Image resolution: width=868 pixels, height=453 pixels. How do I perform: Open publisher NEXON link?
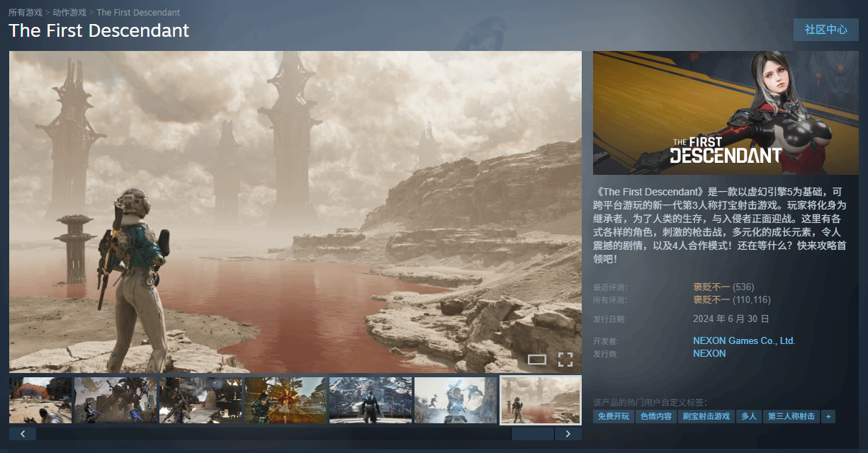tap(709, 353)
